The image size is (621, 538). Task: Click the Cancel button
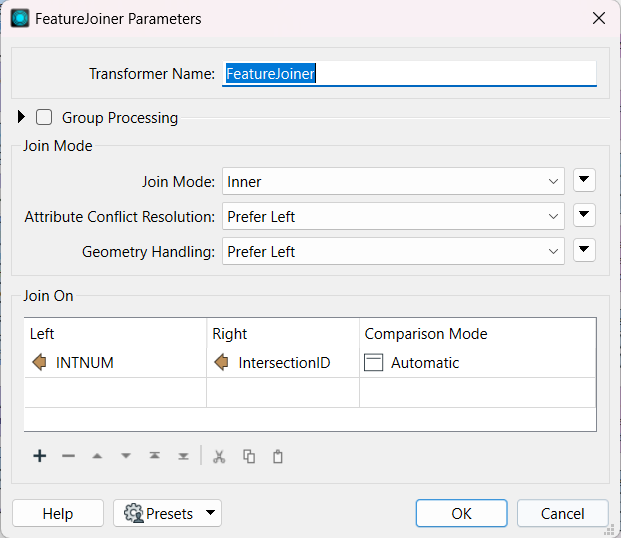coord(562,513)
